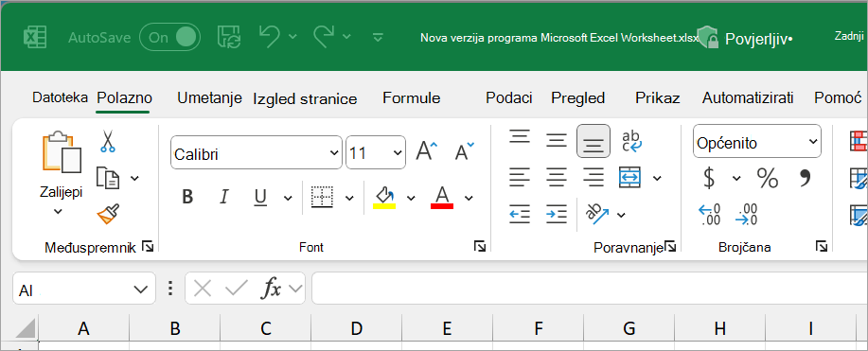868x351 pixels.
Task: Apply comma style format
Action: pyautogui.click(x=805, y=179)
